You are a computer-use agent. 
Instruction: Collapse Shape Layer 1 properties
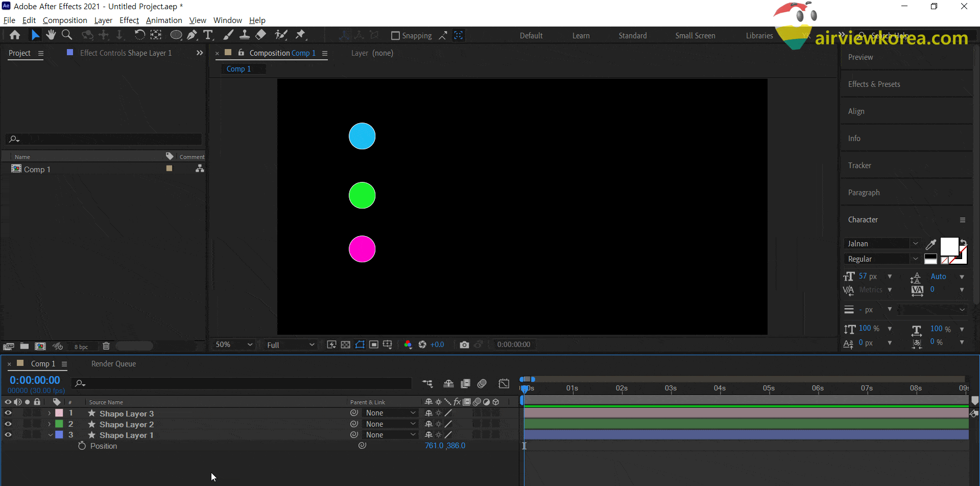(50, 435)
